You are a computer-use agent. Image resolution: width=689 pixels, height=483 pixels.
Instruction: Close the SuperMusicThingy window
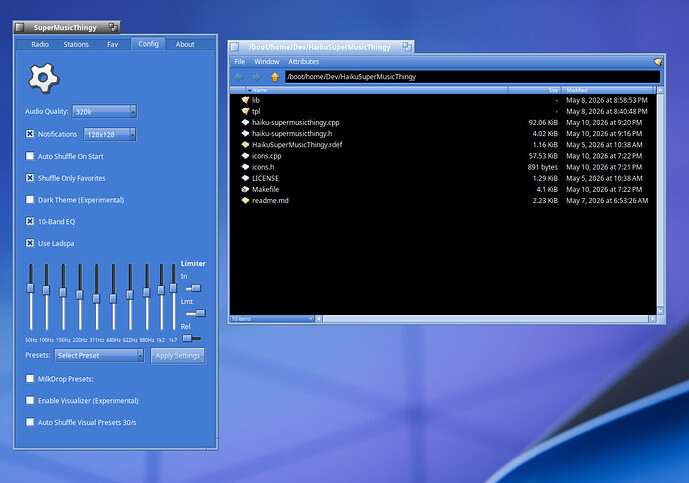[20, 28]
